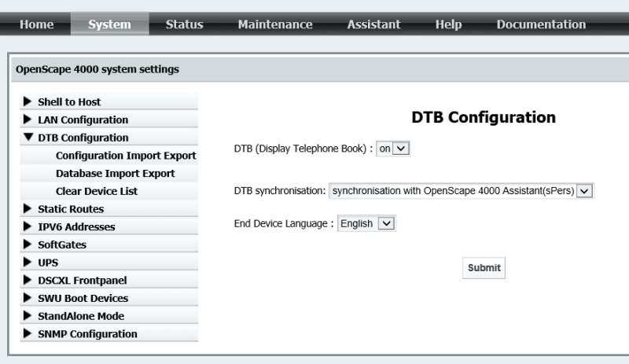
Task: Go to the Assistant tab
Action: [x=373, y=24]
